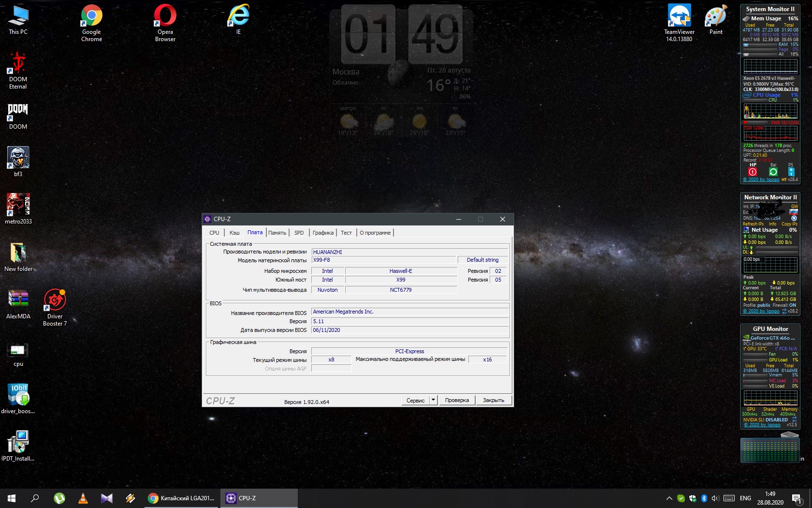This screenshot has height=508, width=812.
Task: Select the metro2033 desktop shortcut
Action: point(18,209)
